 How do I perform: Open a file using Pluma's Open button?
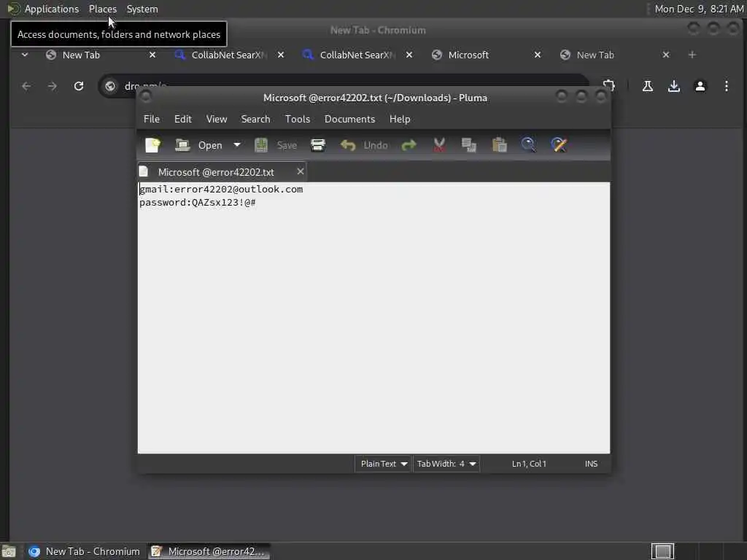[198, 145]
